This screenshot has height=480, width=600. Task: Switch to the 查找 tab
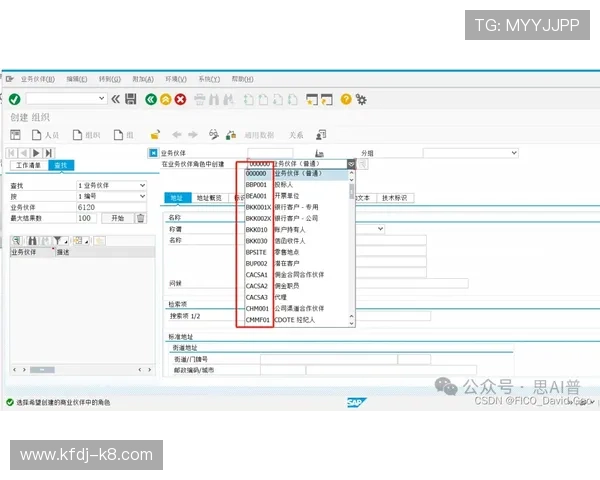[61, 165]
